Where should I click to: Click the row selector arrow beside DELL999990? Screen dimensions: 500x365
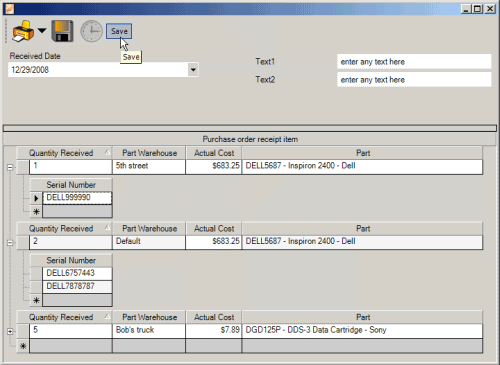click(x=36, y=198)
